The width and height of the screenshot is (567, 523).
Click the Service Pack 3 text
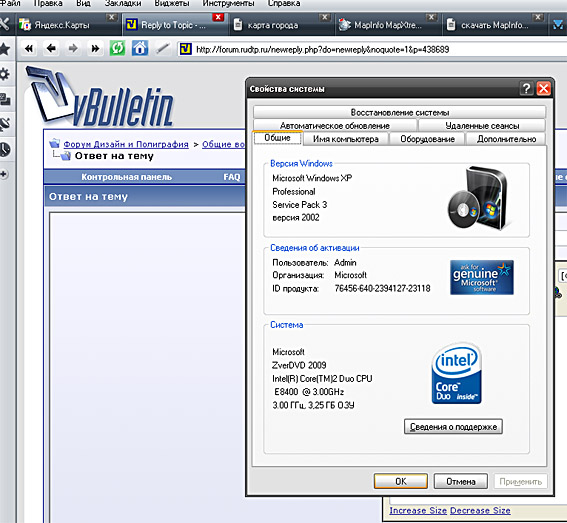(299, 205)
